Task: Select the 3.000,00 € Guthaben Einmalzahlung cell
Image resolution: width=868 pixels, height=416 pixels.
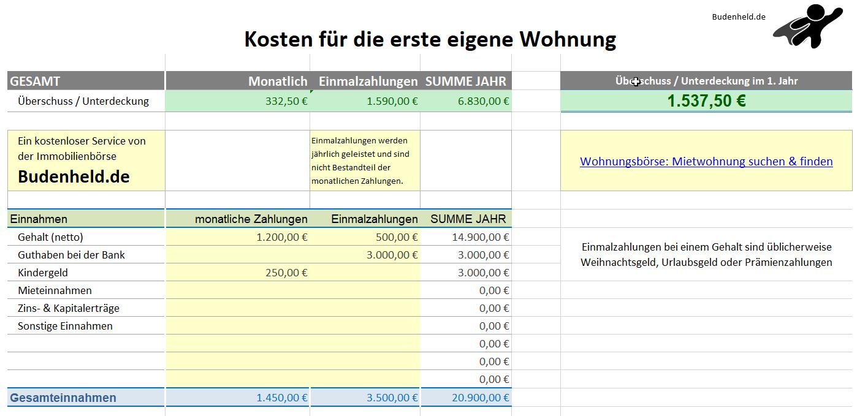Action: [x=365, y=254]
